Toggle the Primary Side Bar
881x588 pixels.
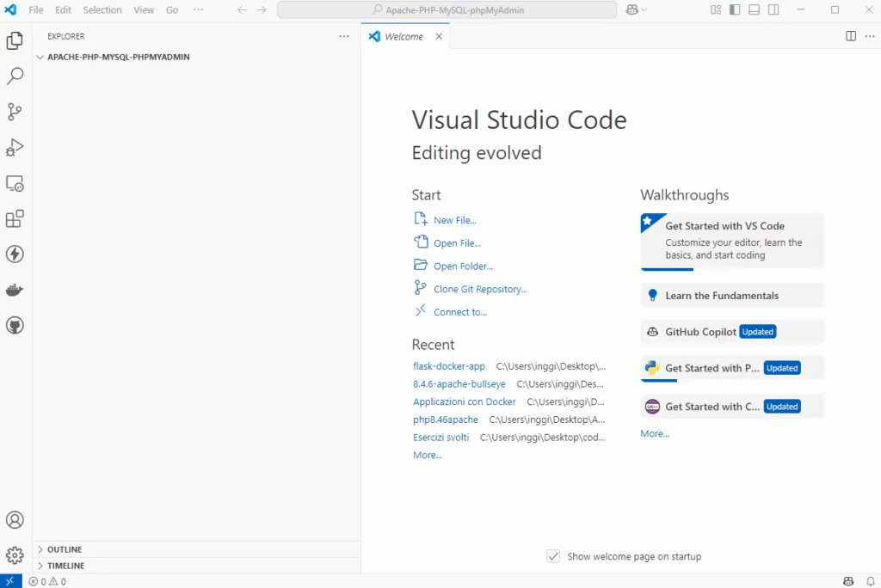(735, 9)
